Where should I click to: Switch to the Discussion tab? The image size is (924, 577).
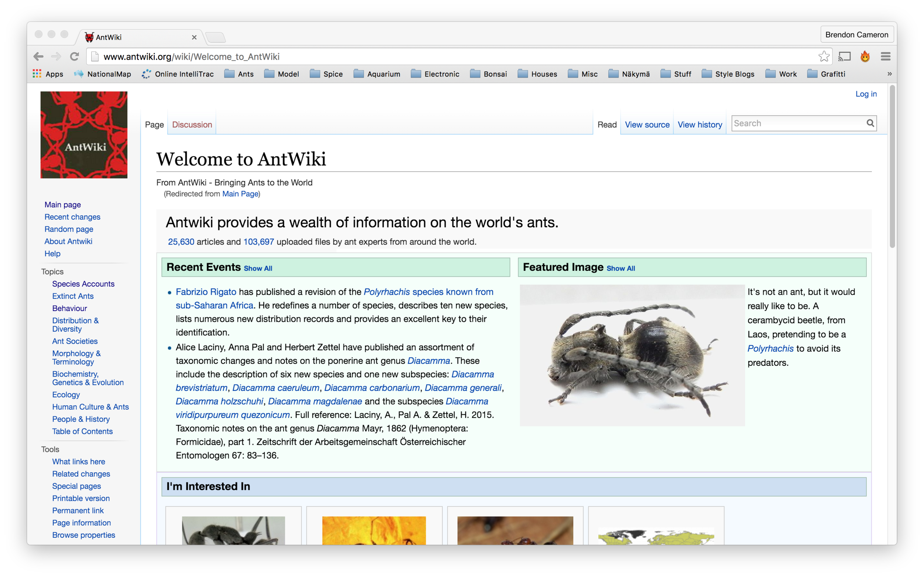191,124
